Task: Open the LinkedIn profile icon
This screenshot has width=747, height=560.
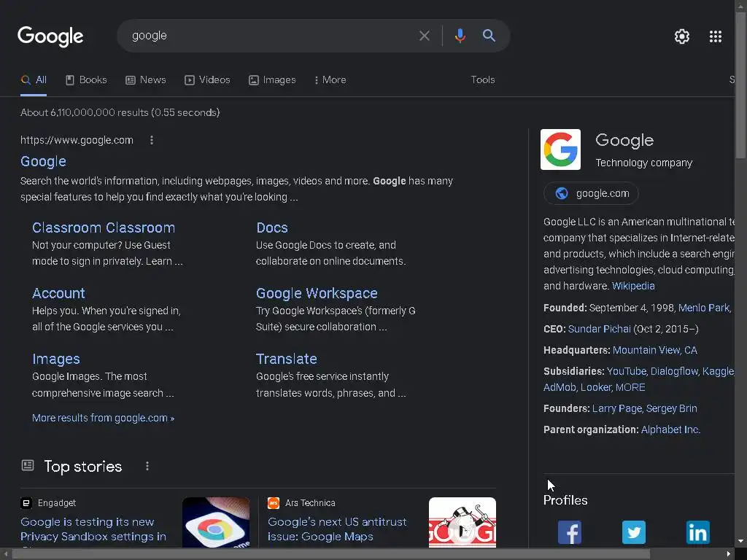Action: (697, 532)
